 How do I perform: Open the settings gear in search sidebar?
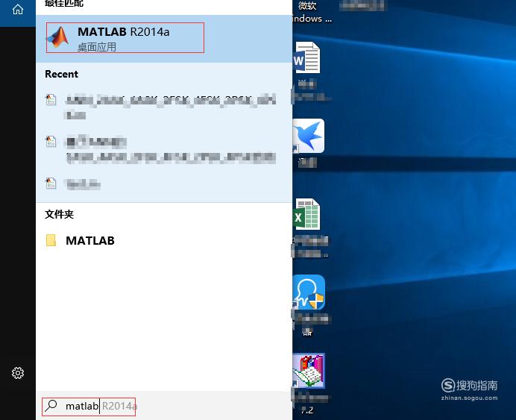point(18,373)
